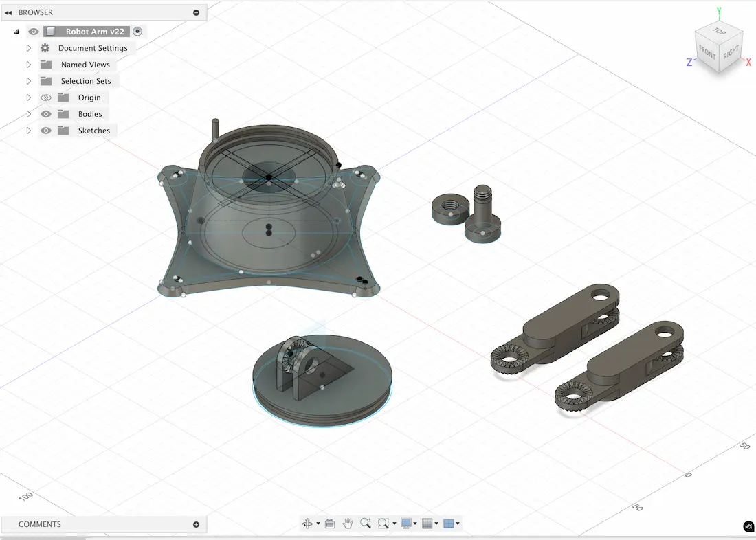Activate the Pan hand tool
756x540 pixels.
(x=348, y=524)
